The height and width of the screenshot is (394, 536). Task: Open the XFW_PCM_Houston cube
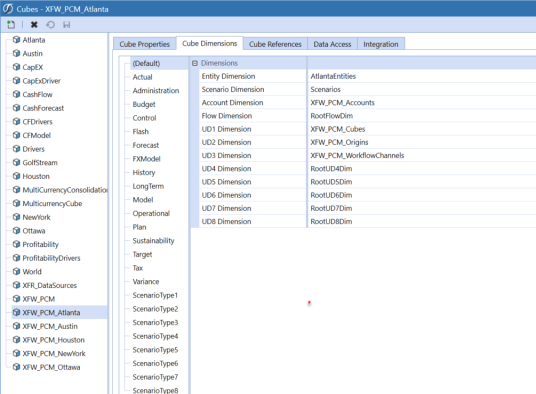(x=53, y=340)
